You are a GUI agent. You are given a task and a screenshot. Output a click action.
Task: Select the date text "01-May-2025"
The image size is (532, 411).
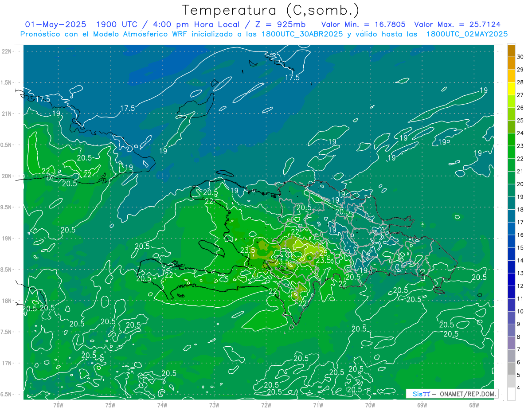tap(56, 24)
